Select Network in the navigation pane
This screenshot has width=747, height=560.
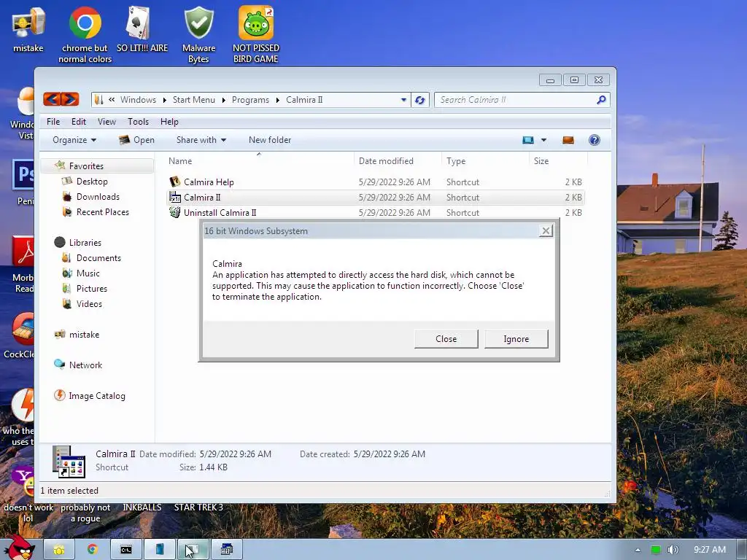tap(85, 365)
